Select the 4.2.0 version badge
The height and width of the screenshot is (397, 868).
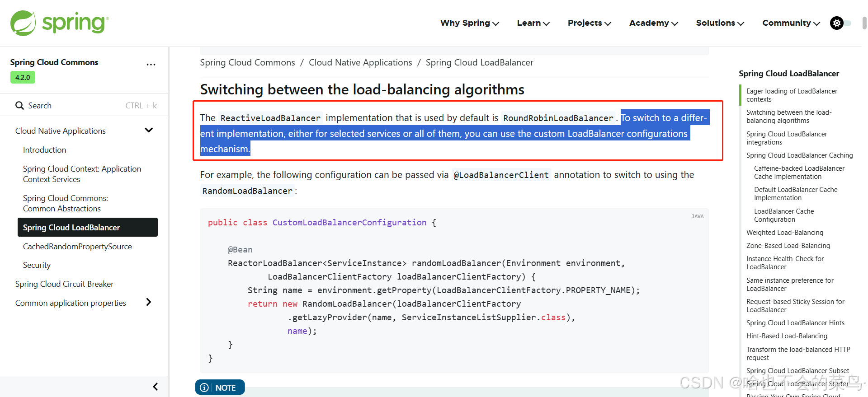click(x=23, y=77)
